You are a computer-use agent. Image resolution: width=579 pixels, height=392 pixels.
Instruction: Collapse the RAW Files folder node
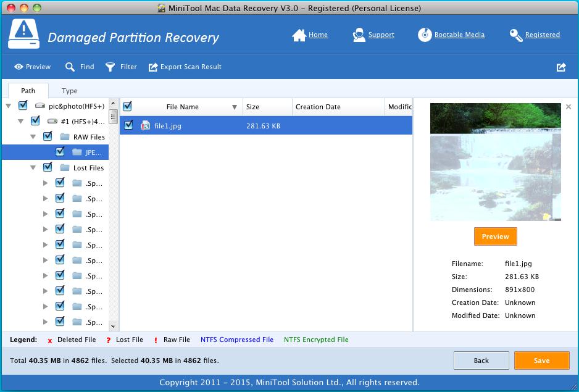(33, 136)
